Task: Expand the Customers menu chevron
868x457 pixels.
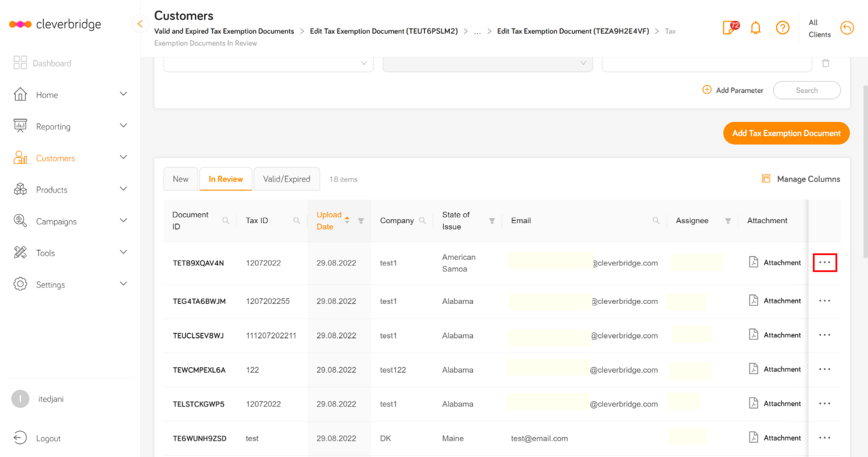Action: pyautogui.click(x=123, y=157)
